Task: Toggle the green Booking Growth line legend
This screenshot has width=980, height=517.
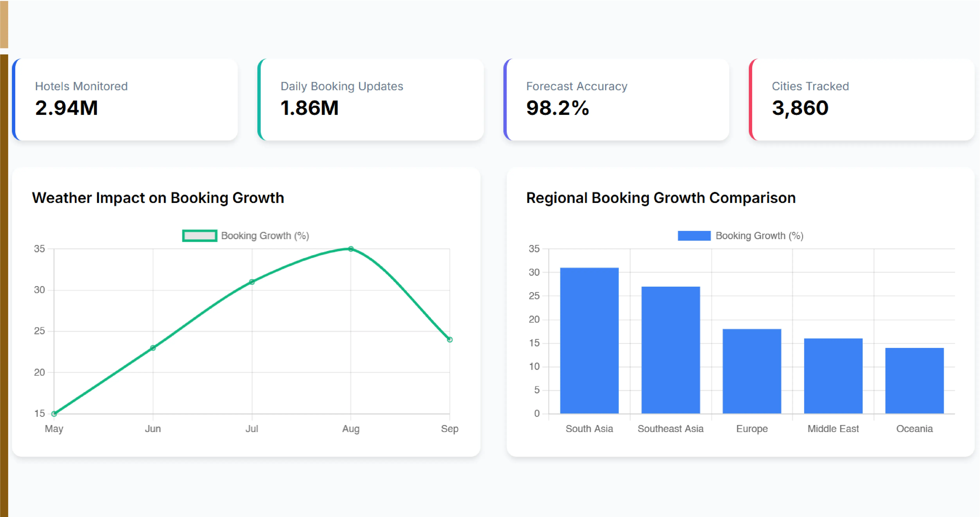Action: point(246,236)
